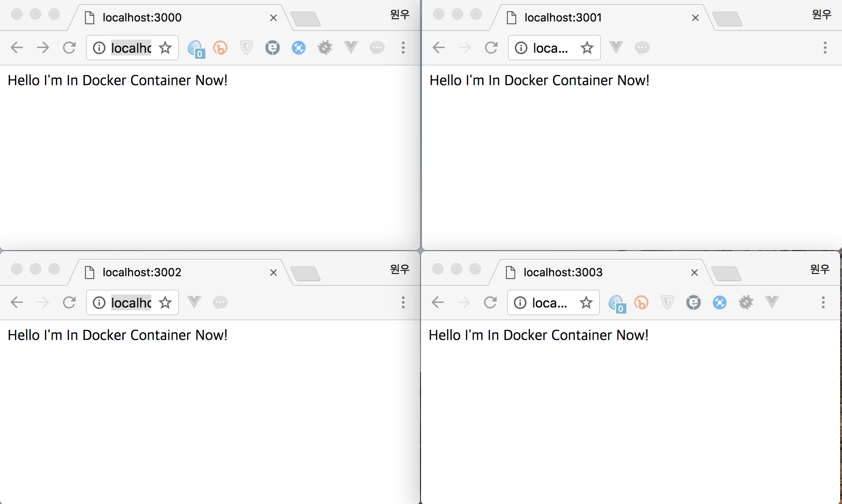Open new tab in localhost:3000 window
This screenshot has height=504, width=842.
[305, 19]
